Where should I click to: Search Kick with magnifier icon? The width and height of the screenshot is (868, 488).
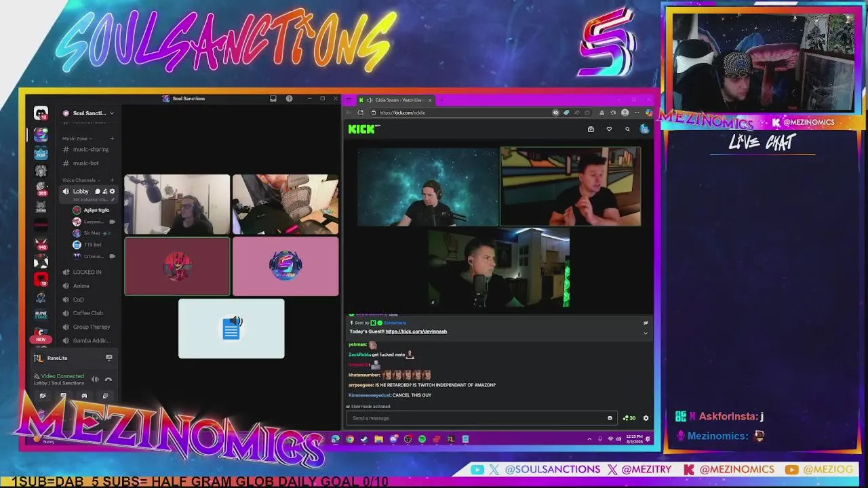pyautogui.click(x=627, y=129)
